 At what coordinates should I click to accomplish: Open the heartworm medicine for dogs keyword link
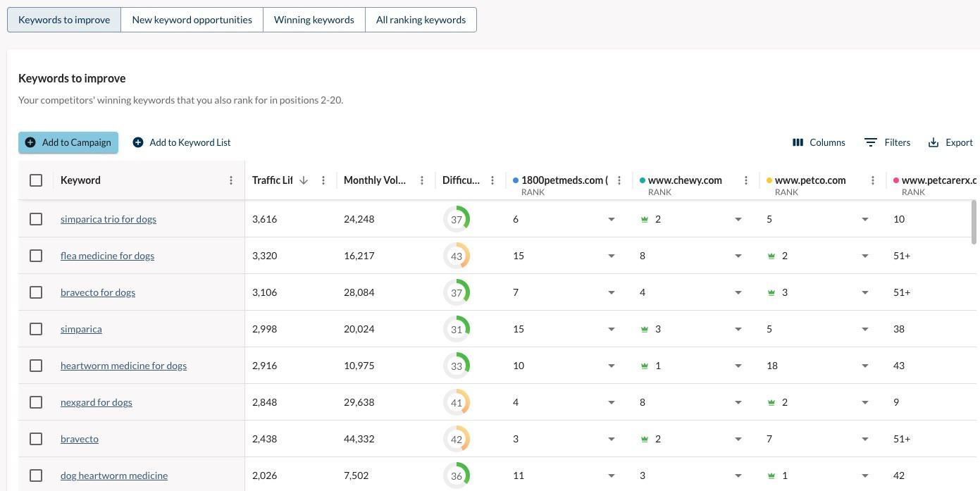tap(123, 366)
